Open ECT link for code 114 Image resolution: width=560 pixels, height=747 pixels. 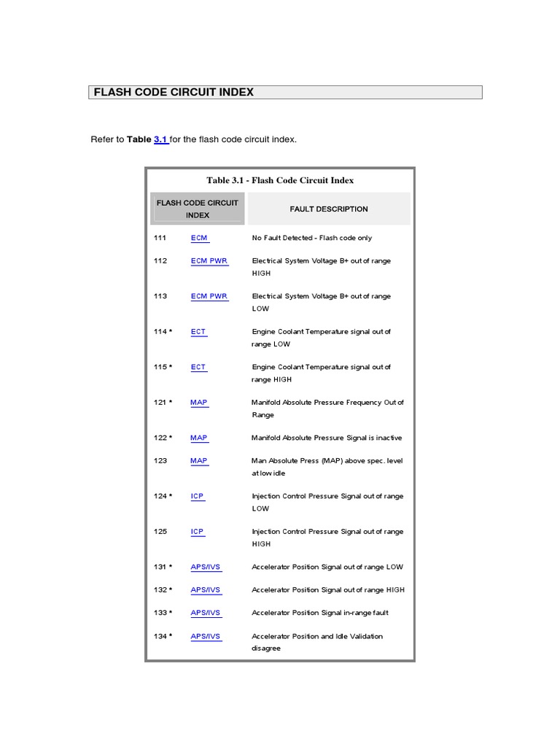198,332
